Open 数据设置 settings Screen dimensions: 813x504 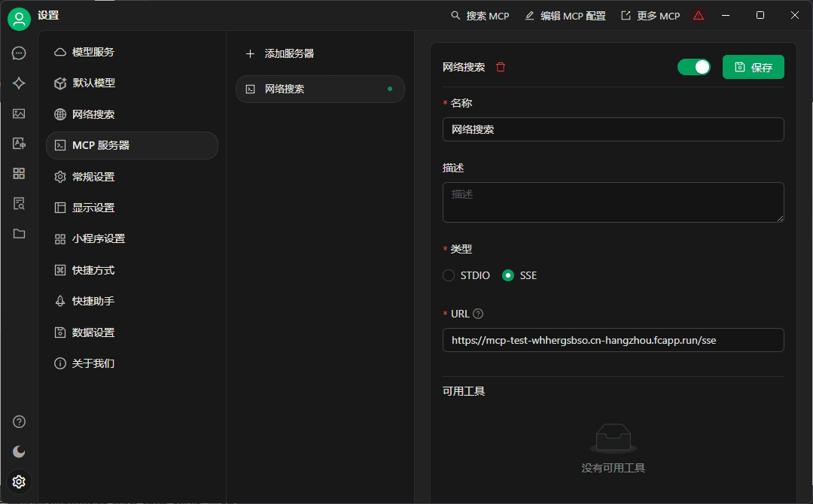click(132, 332)
